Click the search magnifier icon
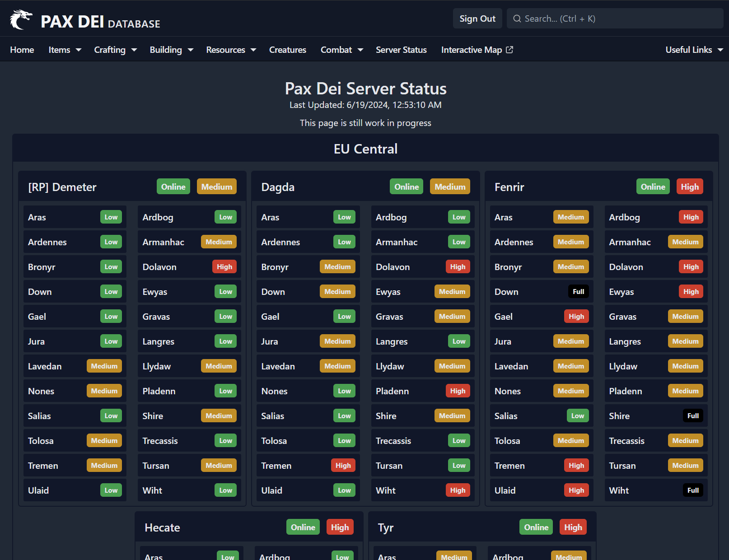This screenshot has height=560, width=729. tap(517, 19)
